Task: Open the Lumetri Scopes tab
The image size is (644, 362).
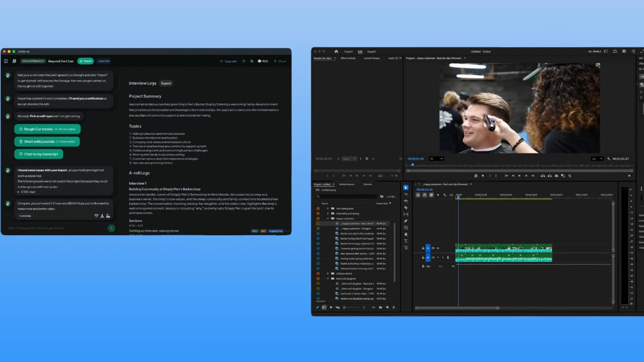Action: click(x=372, y=58)
